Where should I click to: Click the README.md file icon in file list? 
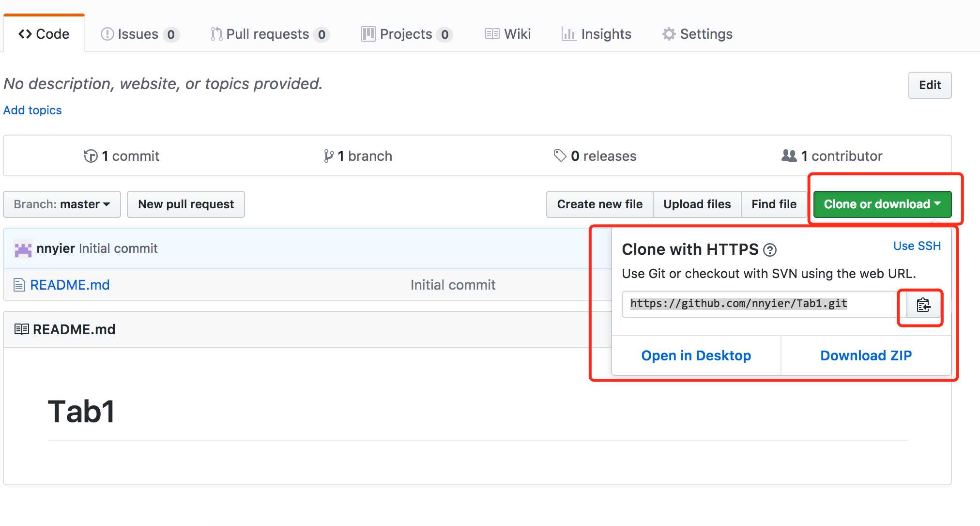coord(19,285)
